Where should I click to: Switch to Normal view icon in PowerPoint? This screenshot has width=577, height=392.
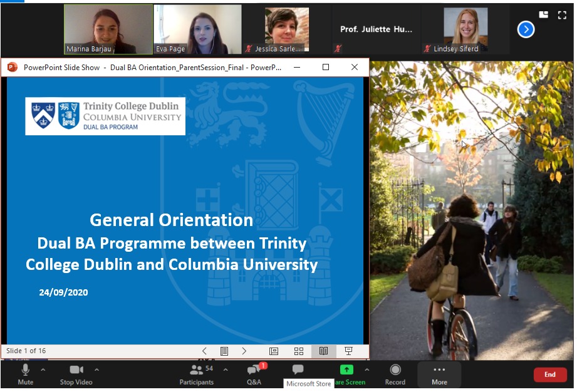[274, 351]
